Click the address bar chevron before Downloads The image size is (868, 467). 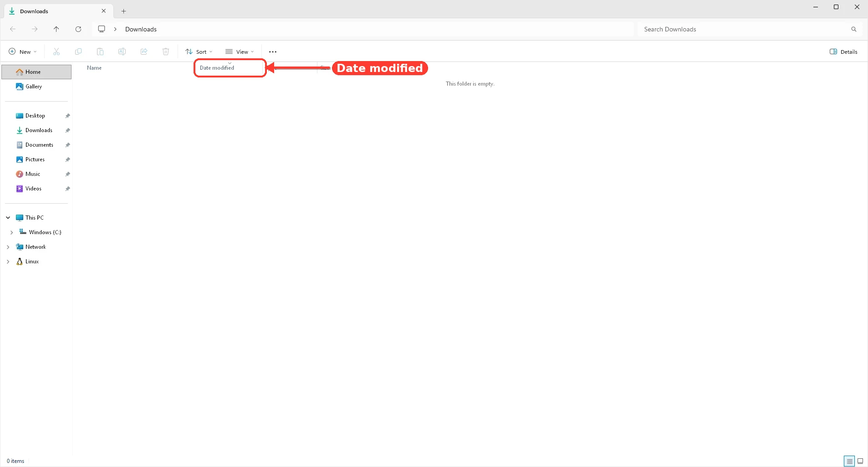pos(115,29)
